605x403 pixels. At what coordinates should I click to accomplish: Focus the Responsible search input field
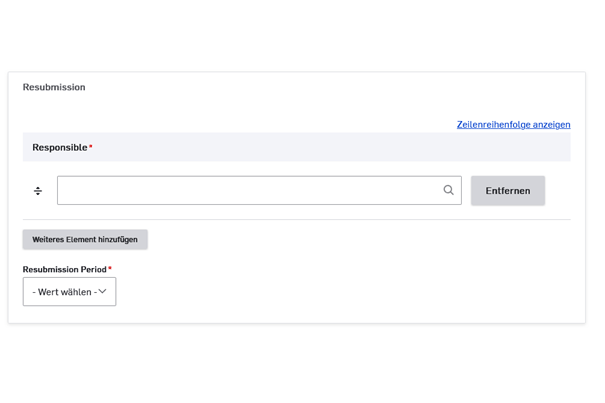coord(250,190)
